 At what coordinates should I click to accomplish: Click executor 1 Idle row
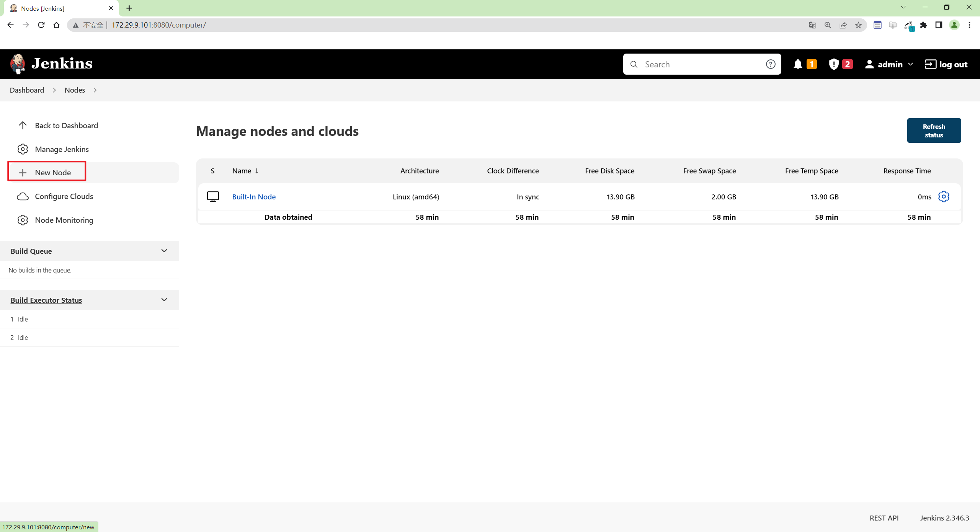point(90,319)
